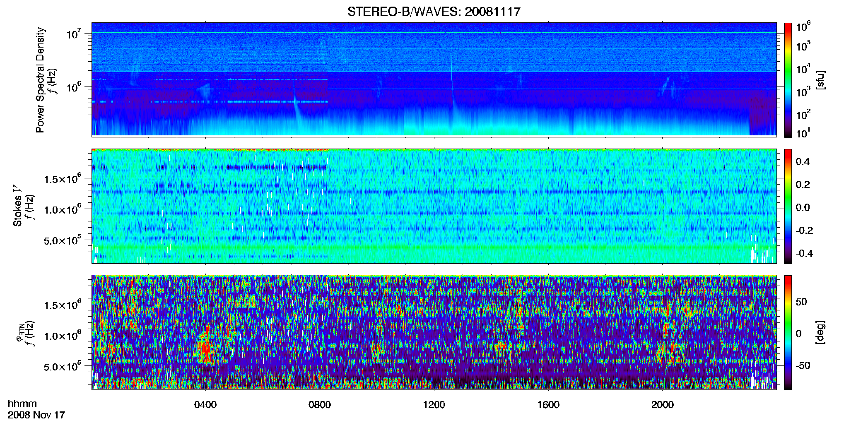Screen dimensions: 868x447
Task: Click the 2000 time tick label
Action: pyautogui.click(x=663, y=404)
